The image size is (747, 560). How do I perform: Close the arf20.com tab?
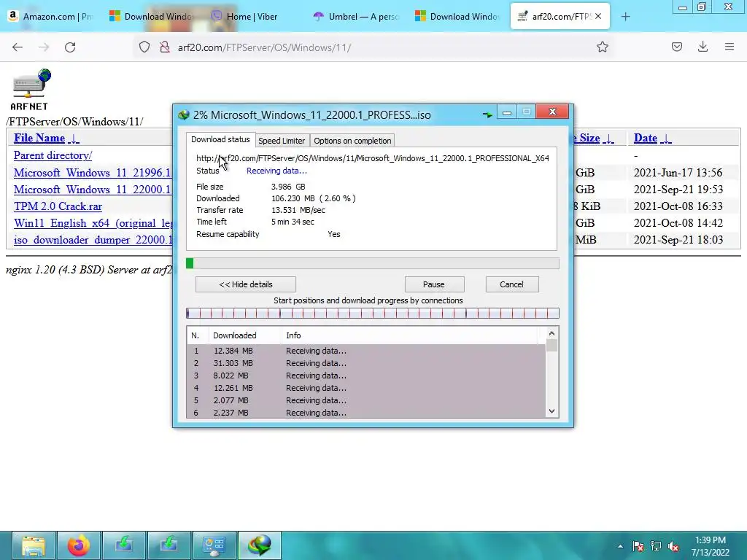click(598, 16)
